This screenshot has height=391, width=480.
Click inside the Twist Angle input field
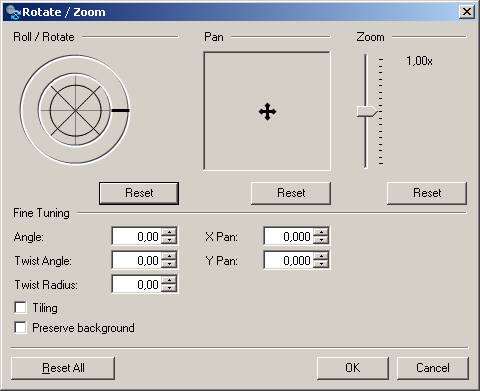(137, 260)
